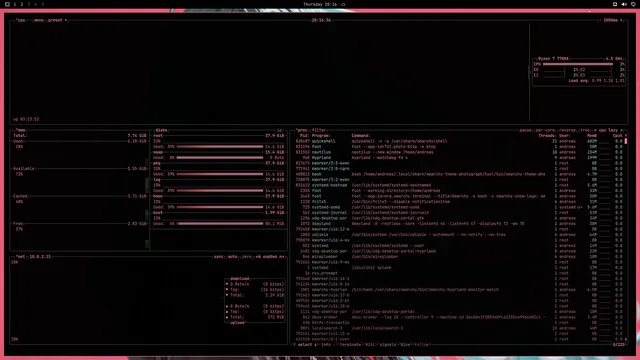The width and height of the screenshot is (640, 360).
Task: Select the quickshell process row
Action: [460, 141]
